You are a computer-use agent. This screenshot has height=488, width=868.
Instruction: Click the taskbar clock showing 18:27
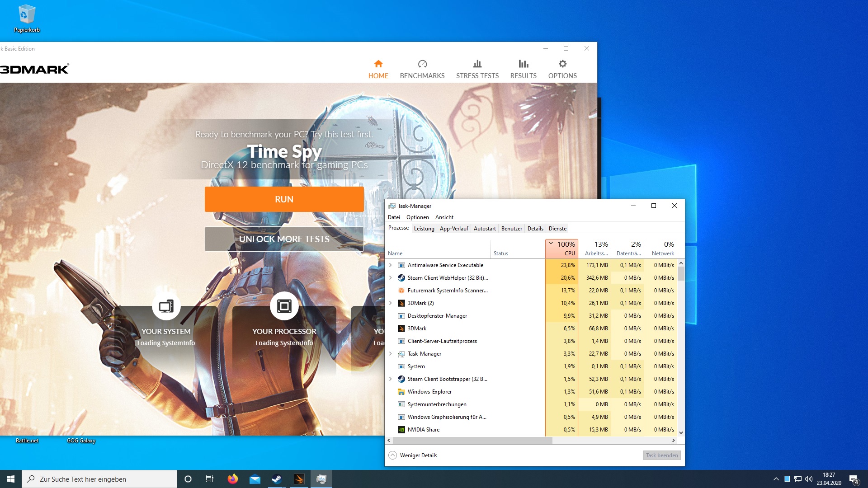(829, 479)
